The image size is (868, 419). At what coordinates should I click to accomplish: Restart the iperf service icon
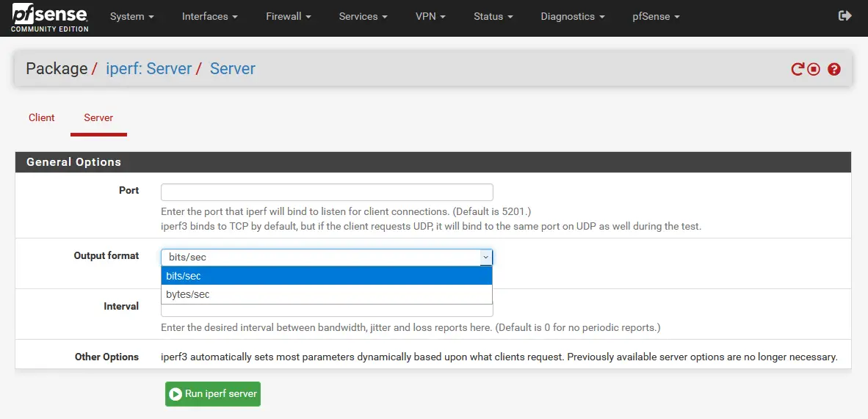pyautogui.click(x=798, y=69)
